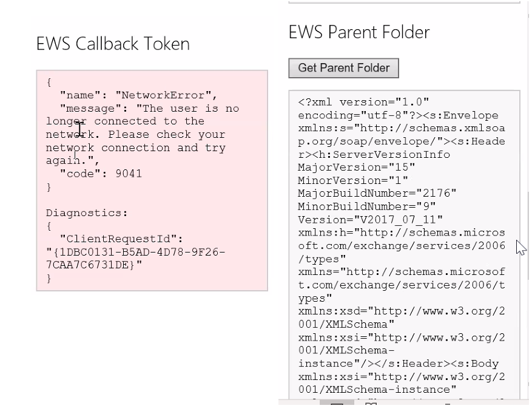Click the error code 9041 line

coord(97,174)
